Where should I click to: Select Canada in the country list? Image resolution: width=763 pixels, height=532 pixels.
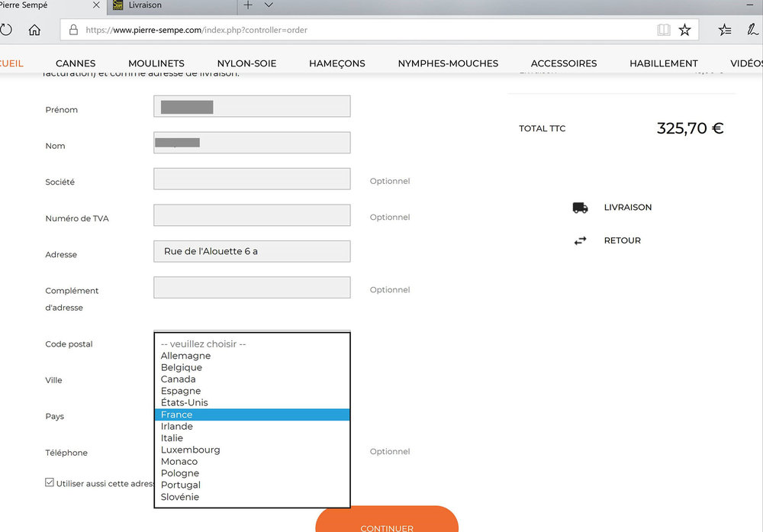[x=252, y=379]
